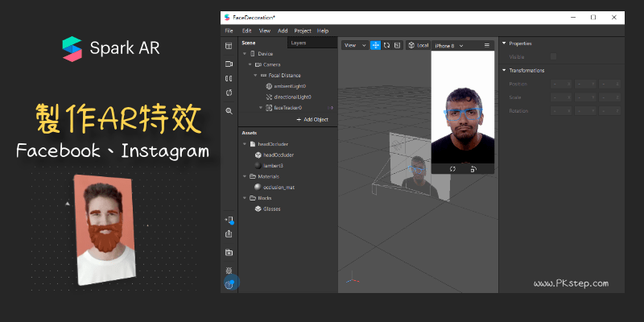Pause the preview with the pause icon
The width and height of the screenshot is (644, 322).
pos(229,78)
